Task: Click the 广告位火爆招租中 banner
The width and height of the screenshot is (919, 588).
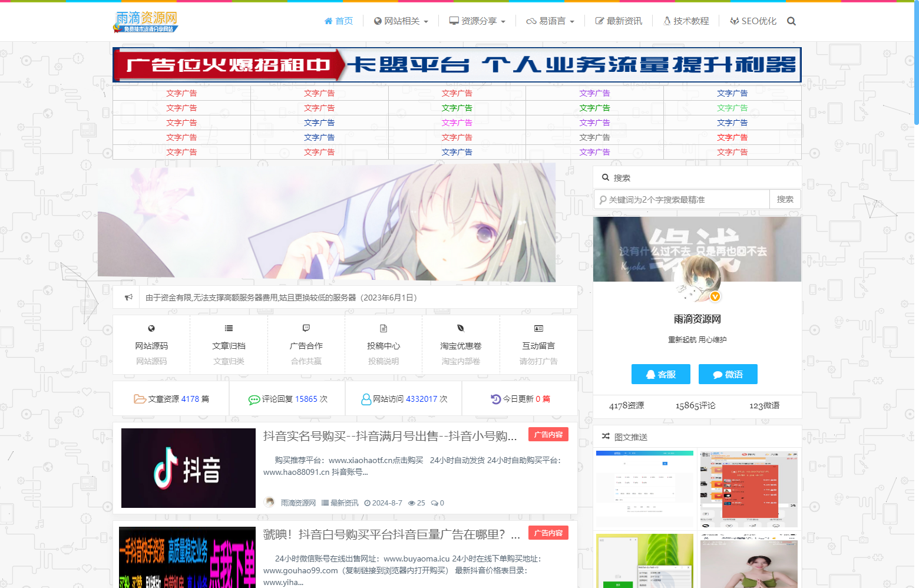Action: coord(457,65)
